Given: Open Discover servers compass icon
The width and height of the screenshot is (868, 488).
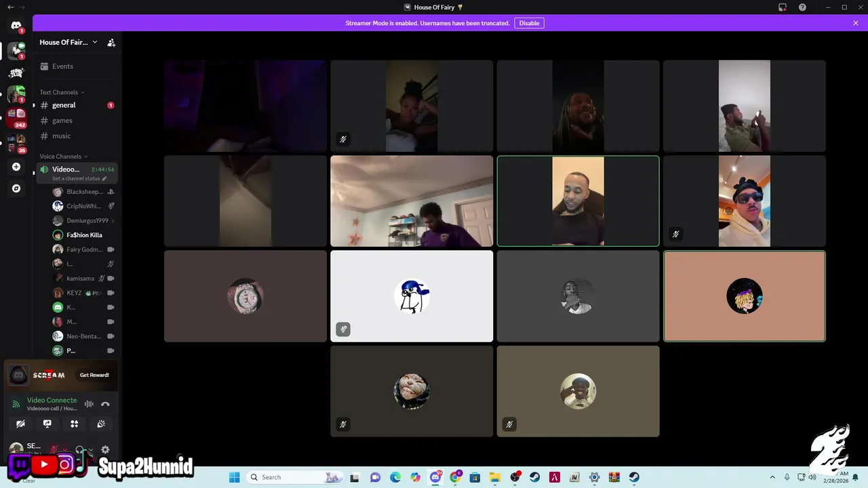Looking at the screenshot, I should pyautogui.click(x=16, y=188).
